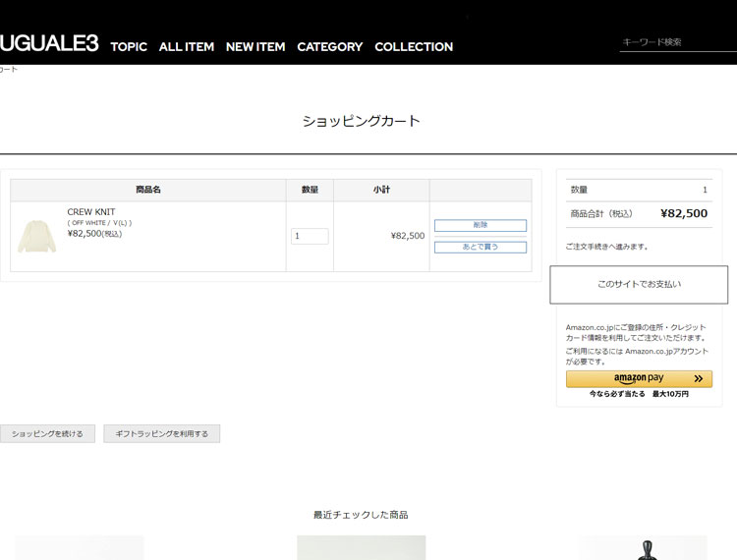Screen dimensions: 737x560
Task: Open the CATEGORY menu
Action: [x=330, y=47]
